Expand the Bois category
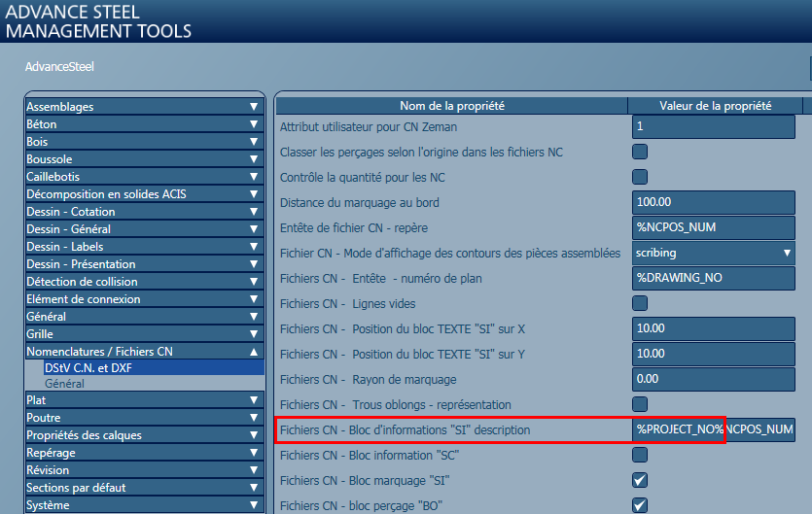Image resolution: width=812 pixels, height=514 pixels. coord(145,142)
